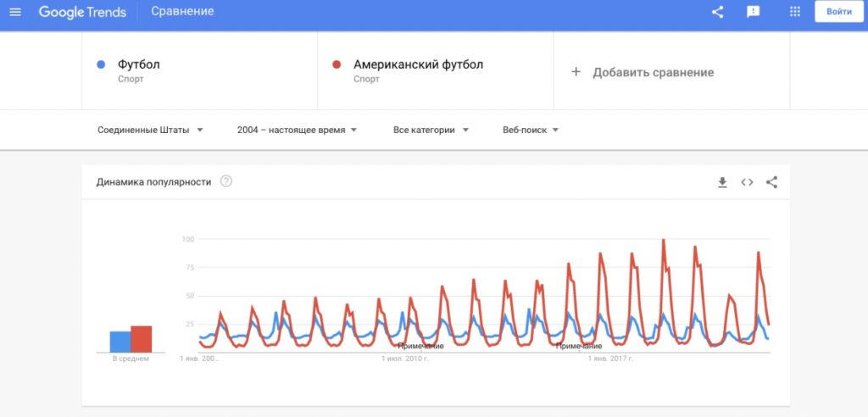Click Добавить сравнение to add term
Viewport: 868px width, 417px height.
tap(654, 73)
